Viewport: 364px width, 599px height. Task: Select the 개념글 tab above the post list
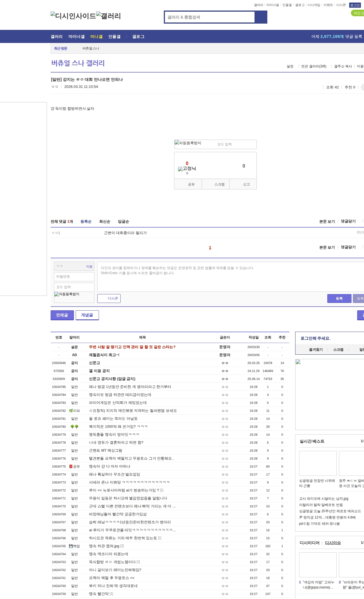click(87, 315)
